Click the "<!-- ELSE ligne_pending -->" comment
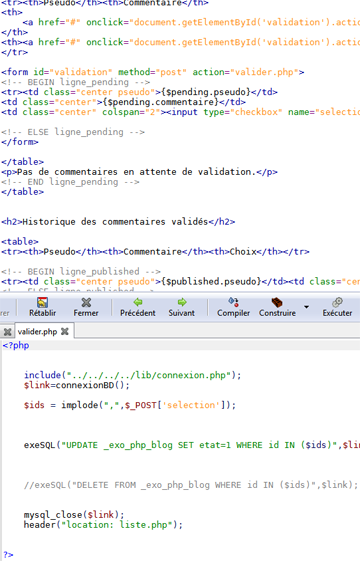The height and width of the screenshot is (561, 360). [x=73, y=132]
